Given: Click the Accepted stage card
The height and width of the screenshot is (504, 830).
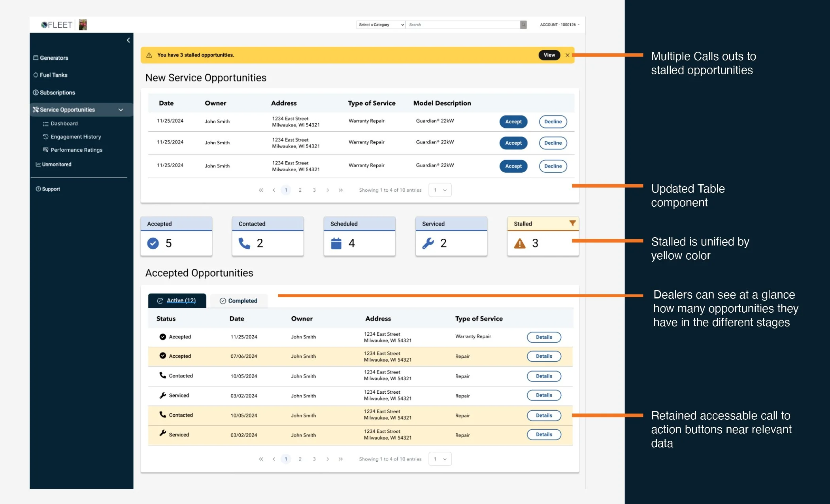Looking at the screenshot, I should pyautogui.click(x=176, y=236).
